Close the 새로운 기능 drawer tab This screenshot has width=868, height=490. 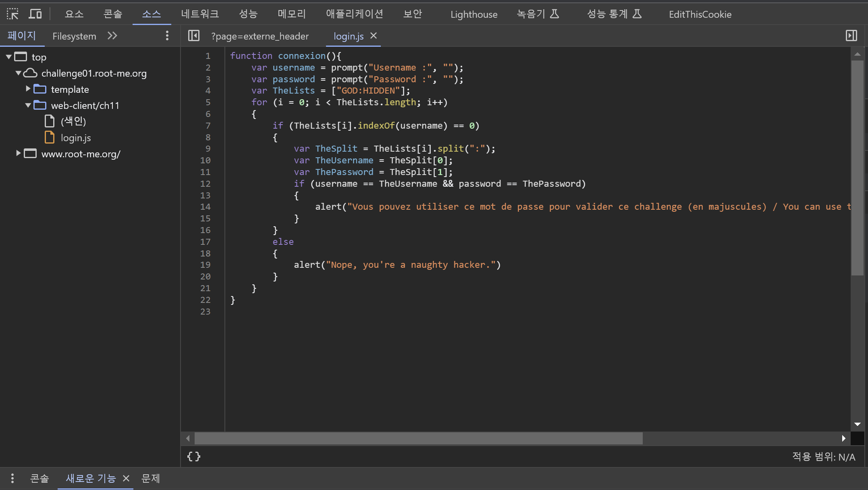pos(126,478)
